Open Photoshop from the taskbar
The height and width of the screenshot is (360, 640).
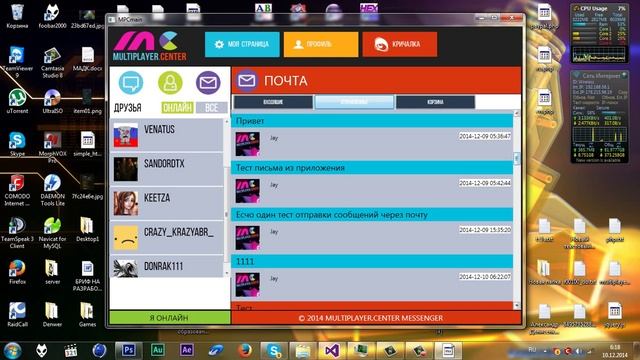128,350
